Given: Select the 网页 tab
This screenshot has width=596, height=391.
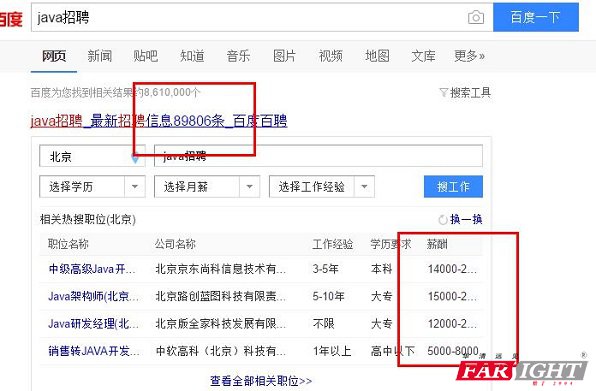Looking at the screenshot, I should coord(54,56).
